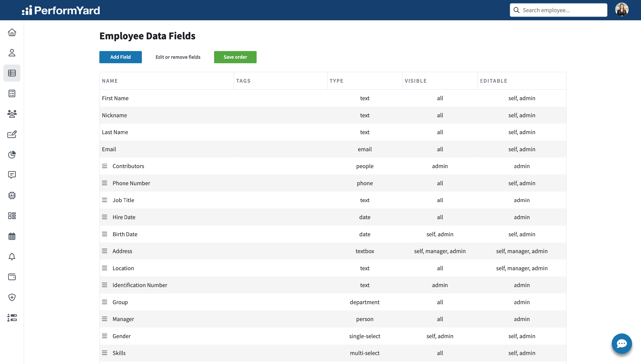Grab the Group row drag handle
641x364 pixels.
coord(104,302)
